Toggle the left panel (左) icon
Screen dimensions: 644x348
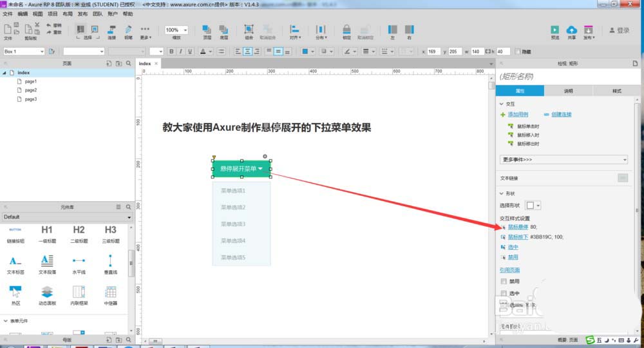pos(393,30)
